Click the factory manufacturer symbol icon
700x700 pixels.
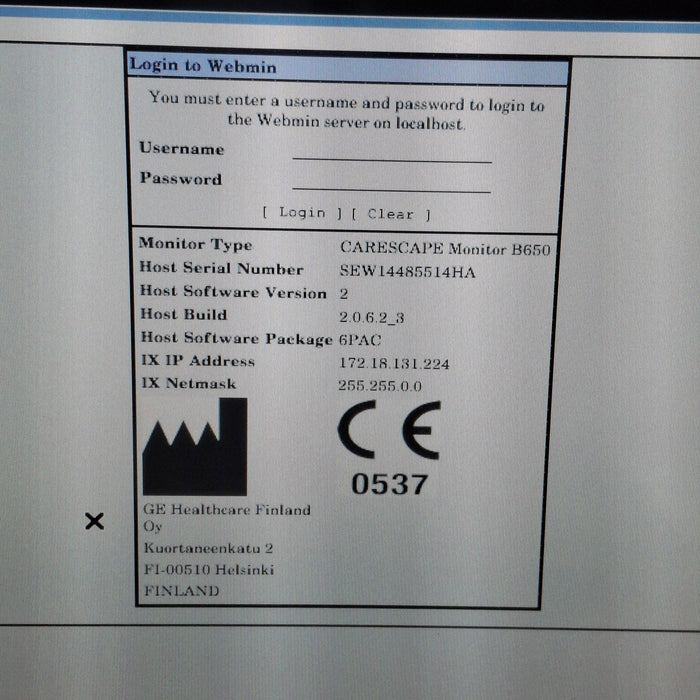click(x=195, y=447)
